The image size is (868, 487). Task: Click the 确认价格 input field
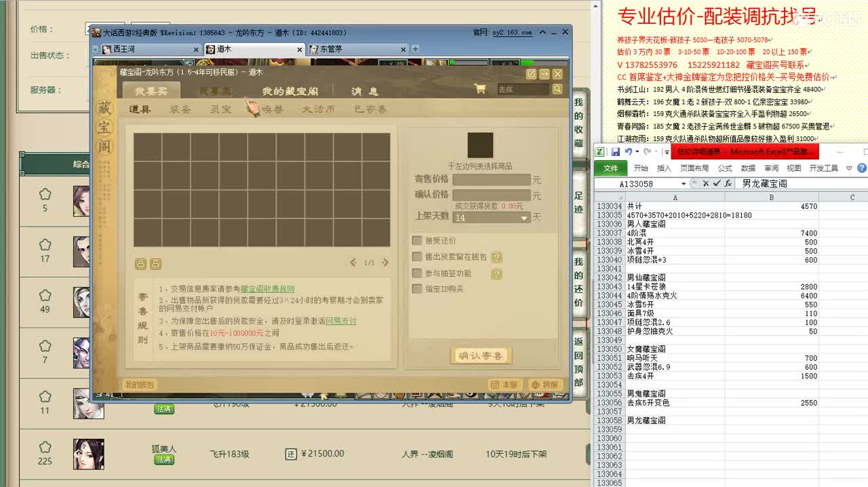[492, 195]
